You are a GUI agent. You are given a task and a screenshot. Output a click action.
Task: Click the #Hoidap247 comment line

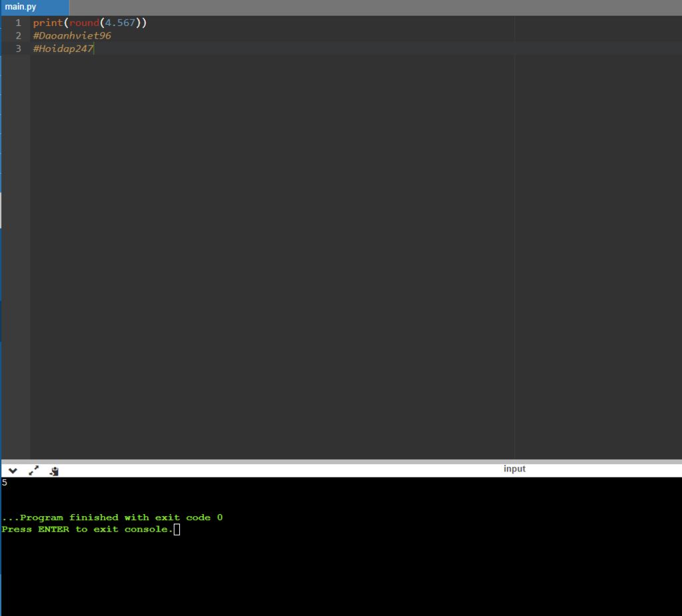tap(63, 49)
